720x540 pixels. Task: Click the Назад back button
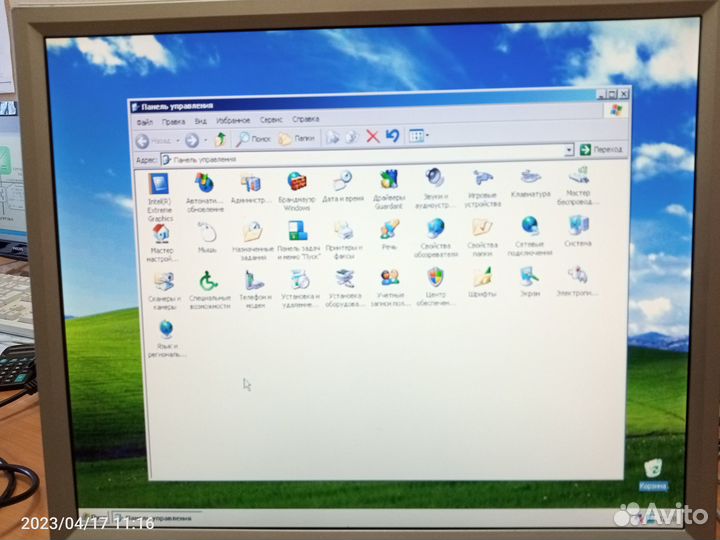click(x=154, y=141)
